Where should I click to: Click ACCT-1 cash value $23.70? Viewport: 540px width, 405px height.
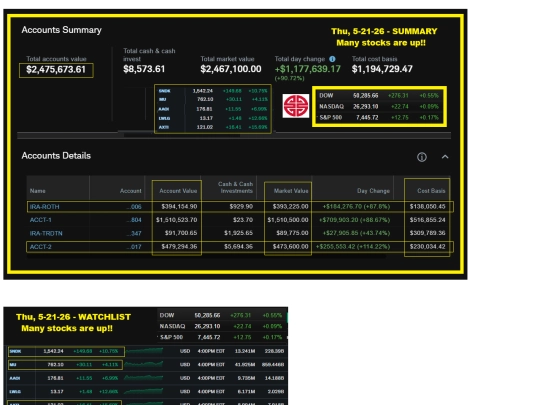[243, 220]
